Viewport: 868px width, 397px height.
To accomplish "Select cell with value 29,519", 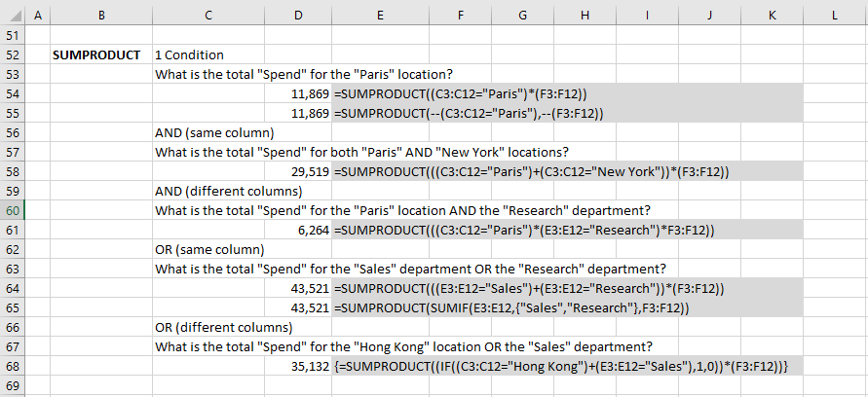I will pos(298,172).
